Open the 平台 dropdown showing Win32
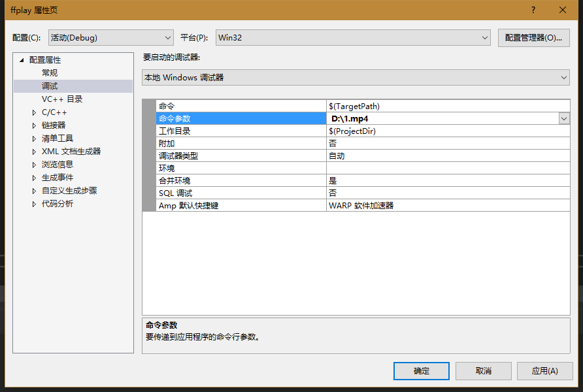 485,38
